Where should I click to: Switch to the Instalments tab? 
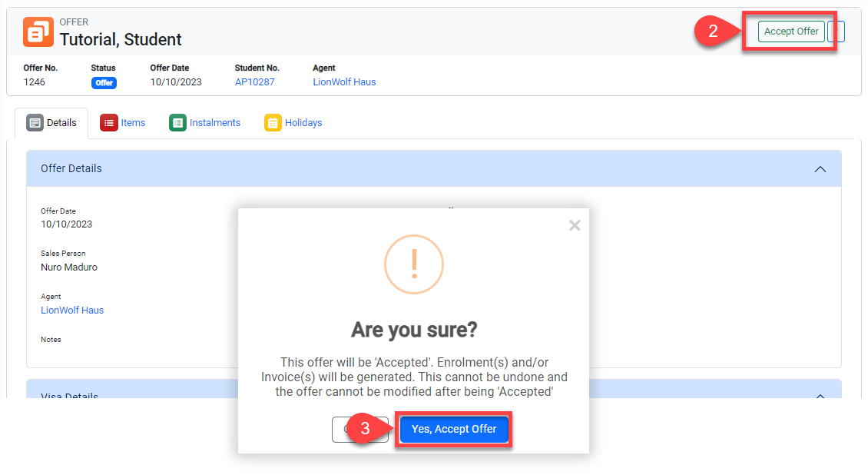coord(205,123)
